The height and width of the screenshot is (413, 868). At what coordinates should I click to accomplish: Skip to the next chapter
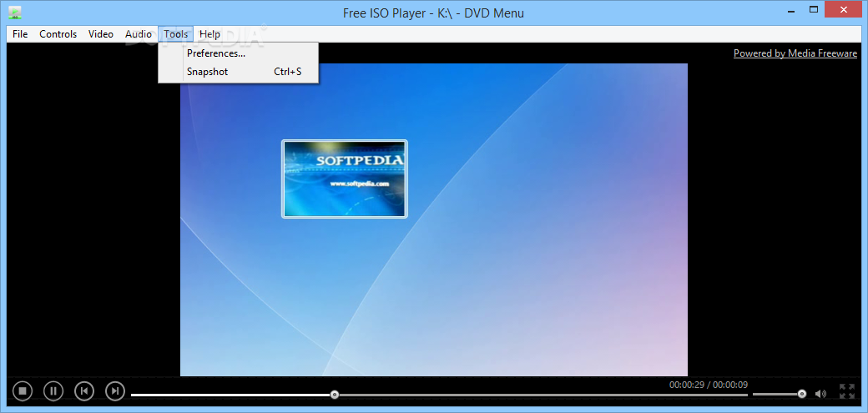point(115,390)
